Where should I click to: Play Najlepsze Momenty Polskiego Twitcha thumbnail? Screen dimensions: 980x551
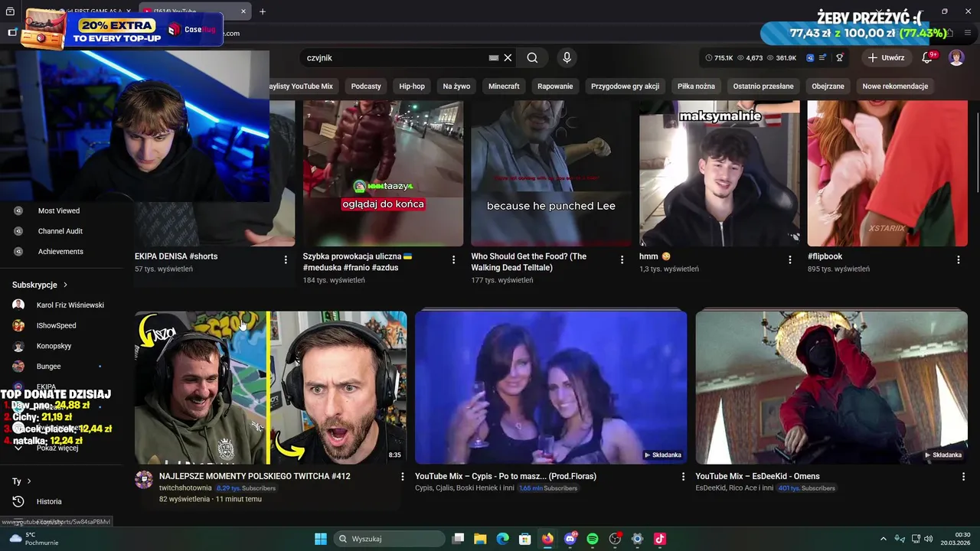[x=271, y=387]
